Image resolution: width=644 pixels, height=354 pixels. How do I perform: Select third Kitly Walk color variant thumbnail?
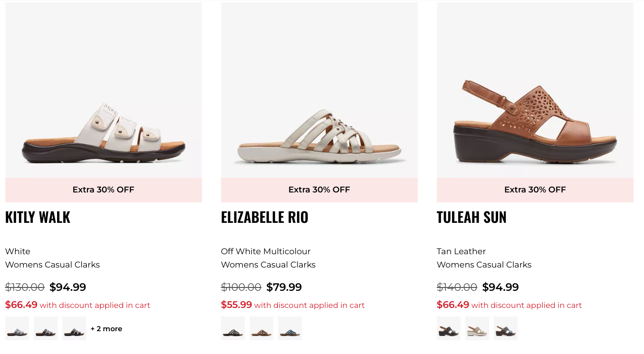[74, 328]
